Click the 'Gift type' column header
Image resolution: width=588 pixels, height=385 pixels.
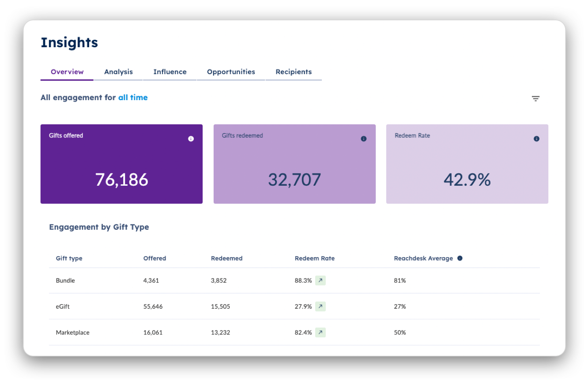69,258
